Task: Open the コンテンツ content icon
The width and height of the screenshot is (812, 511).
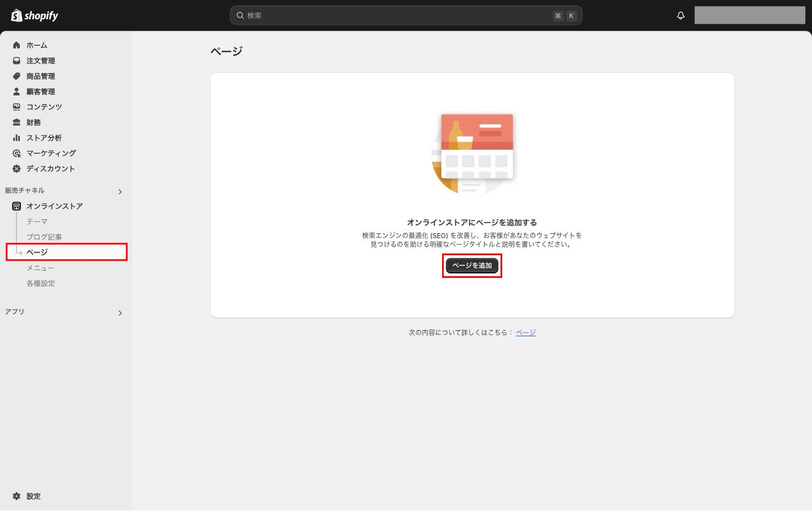Action: (x=17, y=107)
